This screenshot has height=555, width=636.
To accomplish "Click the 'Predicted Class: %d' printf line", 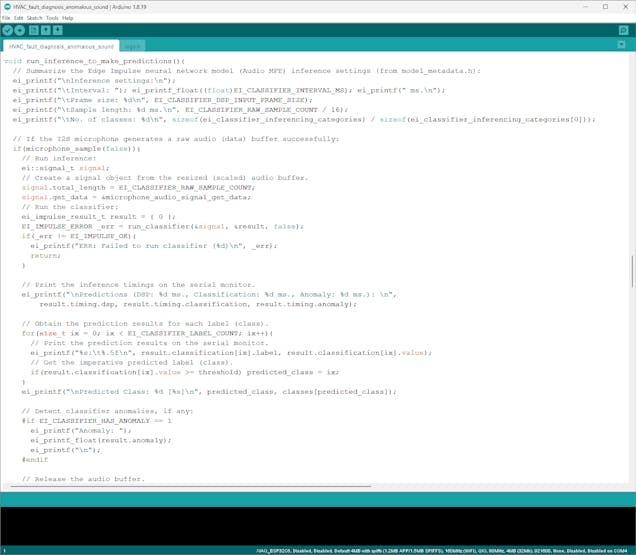I will coord(209,392).
